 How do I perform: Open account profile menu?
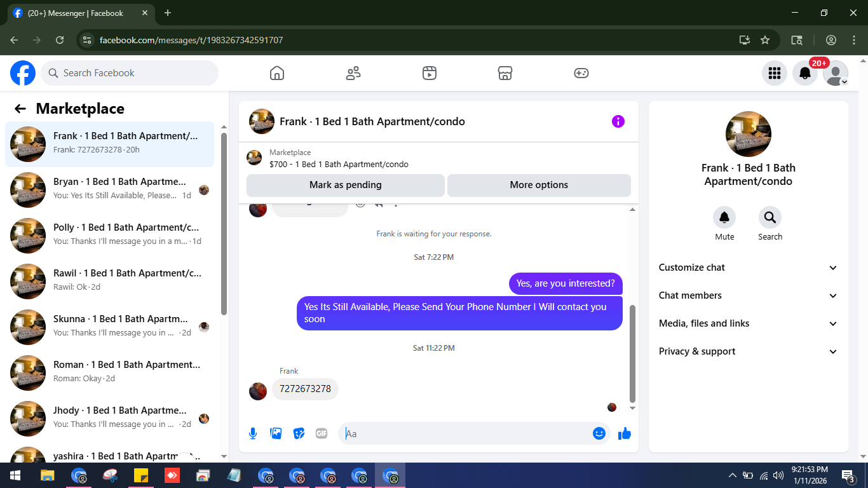836,73
